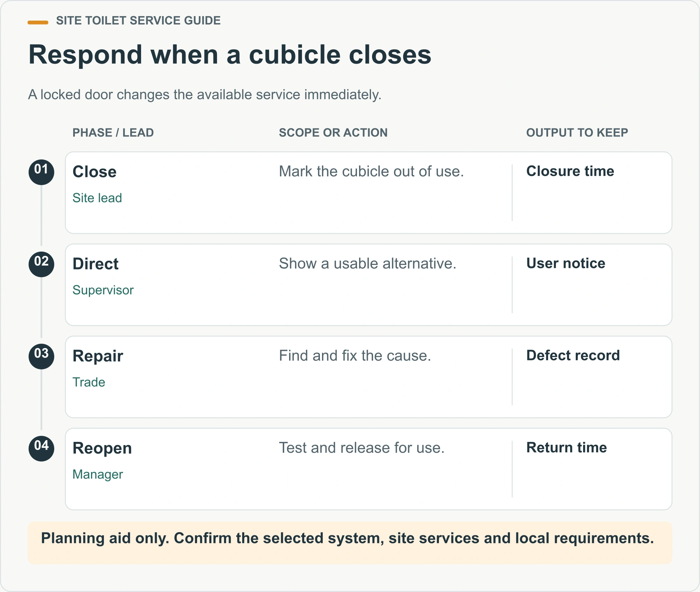Select the 'Closure time' output
The height and width of the screenshot is (592, 700).
570,171
